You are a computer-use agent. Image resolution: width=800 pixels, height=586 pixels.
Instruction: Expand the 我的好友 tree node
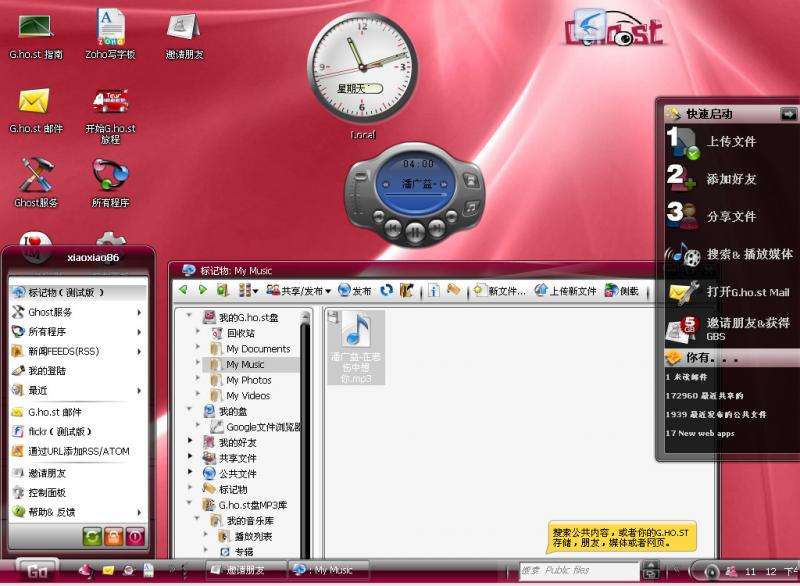click(190, 441)
